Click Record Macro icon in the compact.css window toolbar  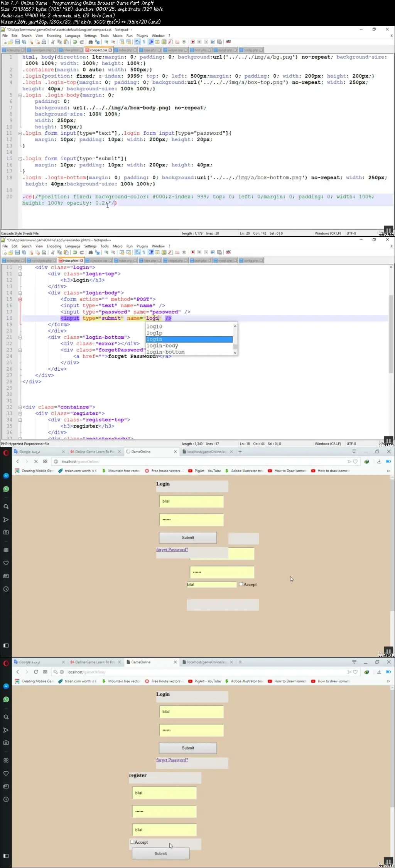(x=192, y=42)
